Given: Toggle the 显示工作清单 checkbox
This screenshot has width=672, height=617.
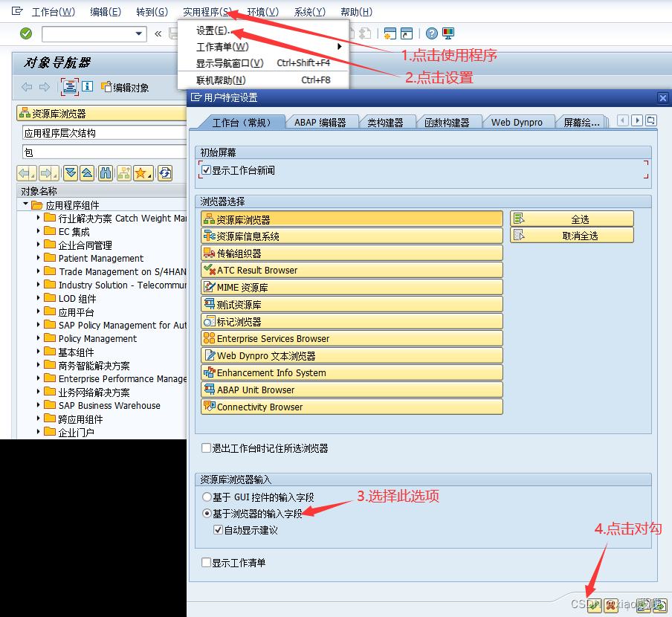Looking at the screenshot, I should 206,562.
